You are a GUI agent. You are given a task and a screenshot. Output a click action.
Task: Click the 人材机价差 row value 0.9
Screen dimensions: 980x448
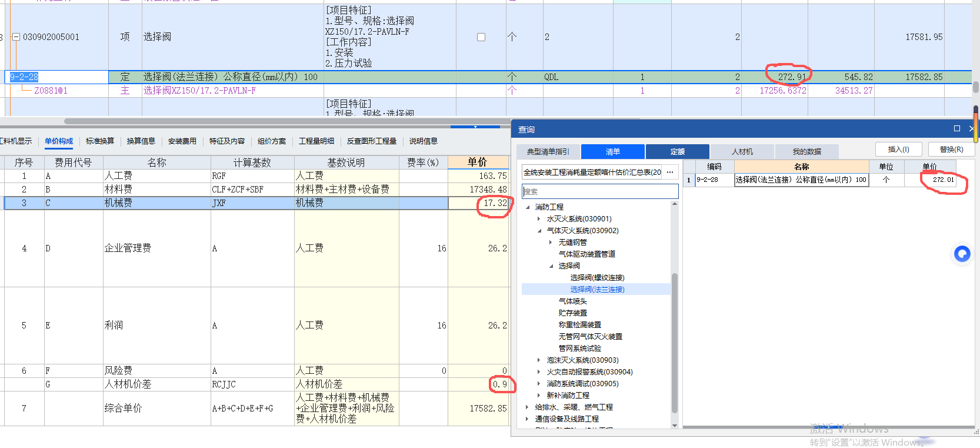point(499,384)
